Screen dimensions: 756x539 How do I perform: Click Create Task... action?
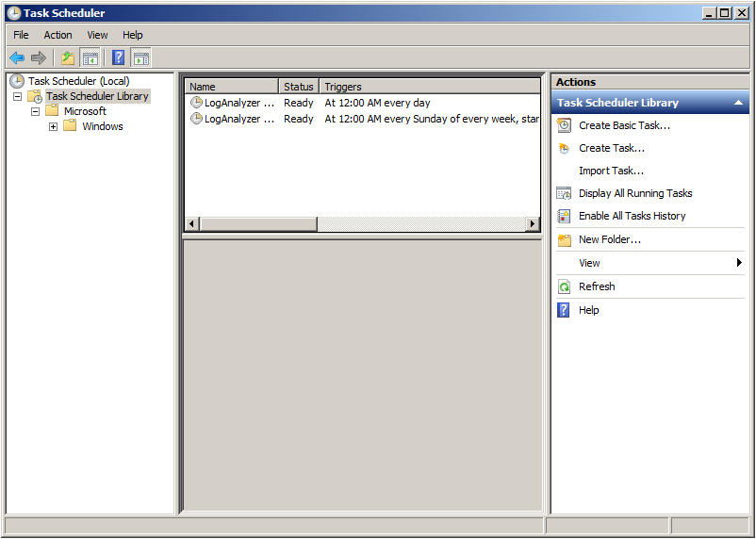tap(612, 148)
